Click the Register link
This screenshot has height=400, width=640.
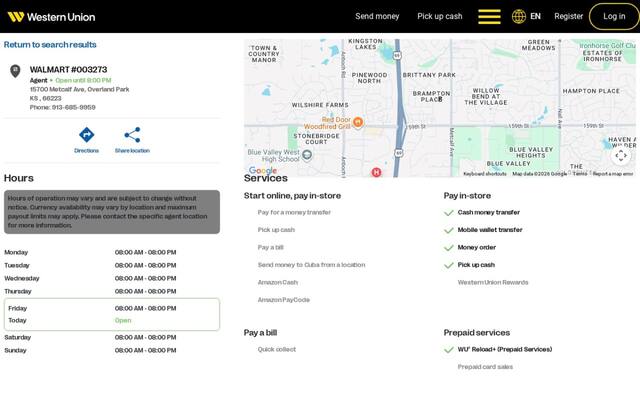click(569, 16)
